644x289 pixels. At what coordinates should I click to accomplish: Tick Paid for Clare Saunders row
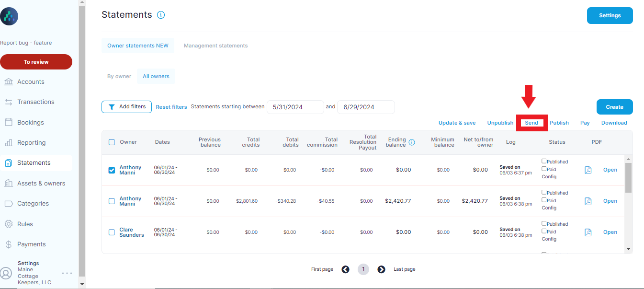[x=544, y=231]
